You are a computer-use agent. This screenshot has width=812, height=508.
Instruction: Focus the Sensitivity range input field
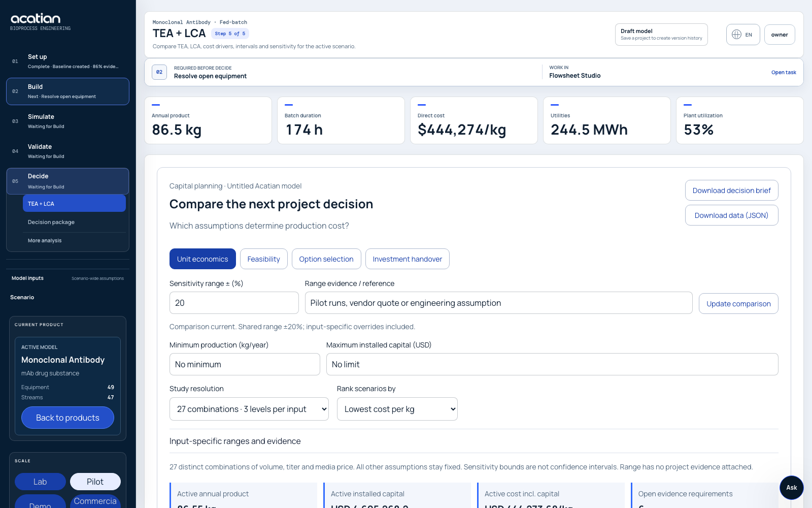[x=234, y=303]
